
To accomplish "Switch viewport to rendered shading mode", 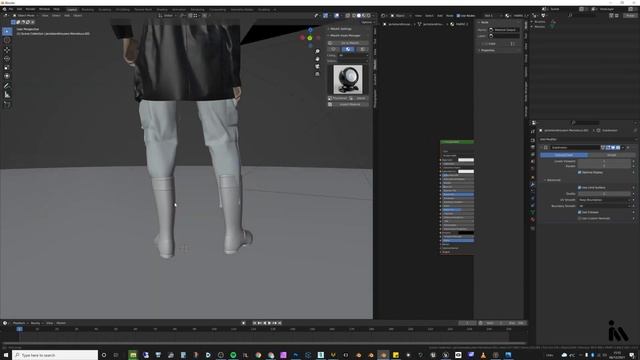I will tap(369, 16).
